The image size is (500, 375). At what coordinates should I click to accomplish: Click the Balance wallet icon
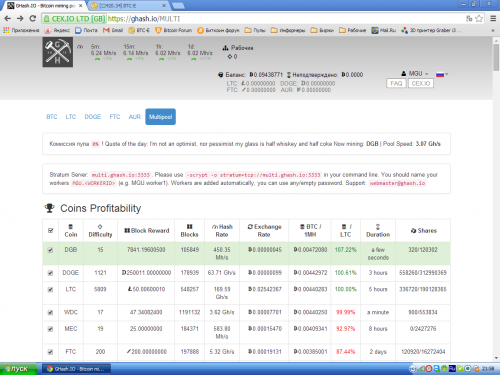220,75
